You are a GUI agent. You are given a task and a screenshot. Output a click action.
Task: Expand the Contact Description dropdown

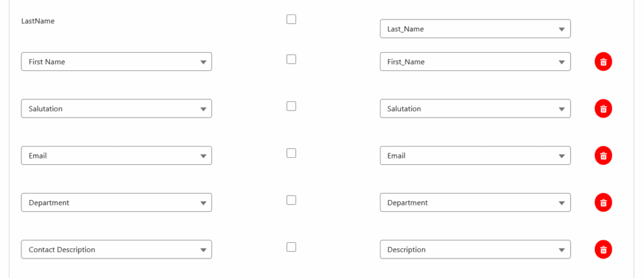point(116,250)
